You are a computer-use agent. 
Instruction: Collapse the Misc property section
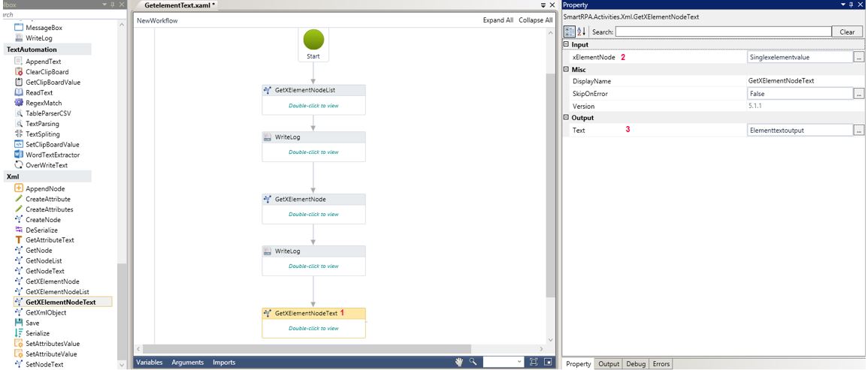point(566,69)
